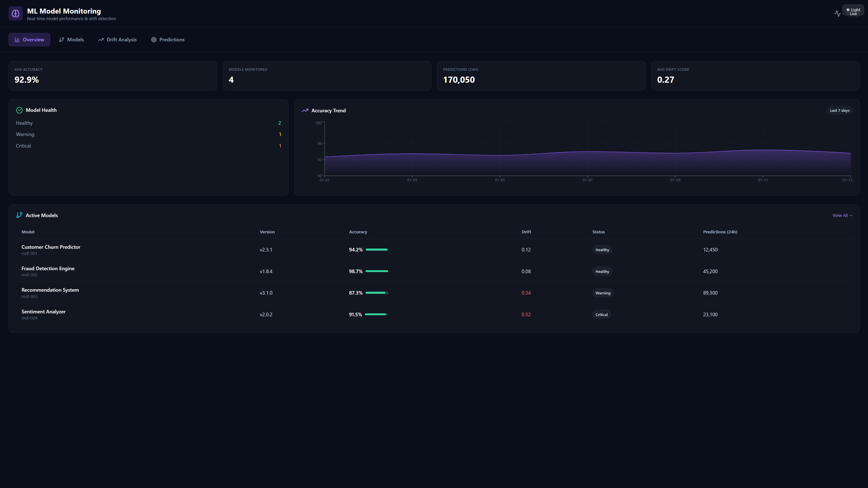Open the Last 7 days range selector
Viewport: 868px width, 488px height.
point(839,110)
